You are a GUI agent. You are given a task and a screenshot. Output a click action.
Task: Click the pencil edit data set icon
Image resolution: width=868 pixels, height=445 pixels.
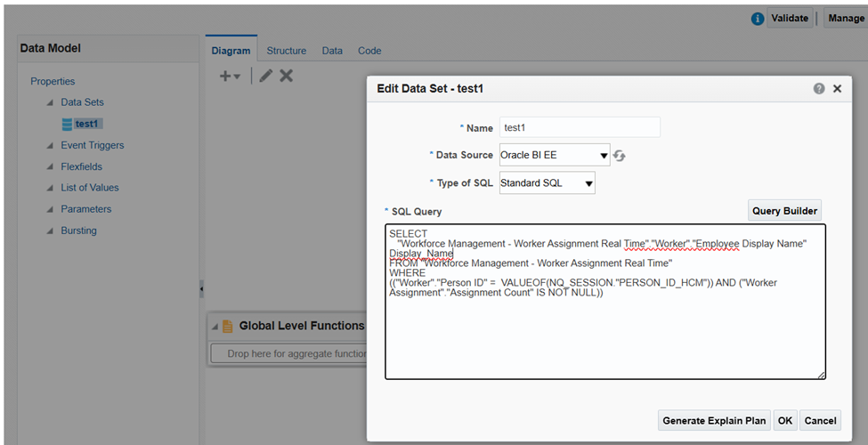click(266, 76)
